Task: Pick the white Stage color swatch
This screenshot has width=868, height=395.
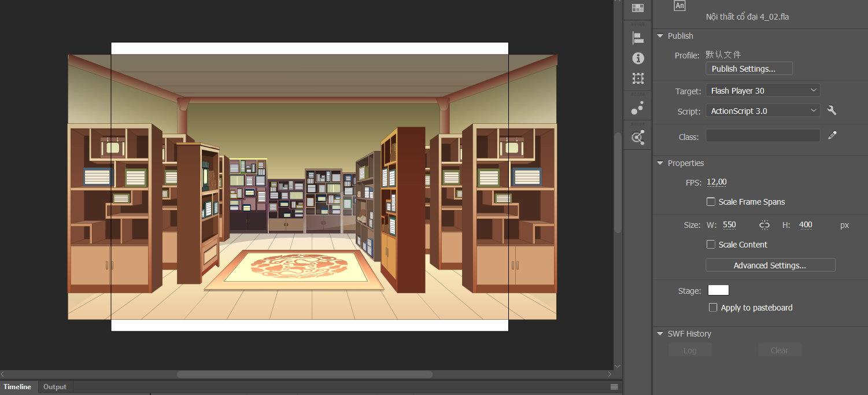Action: coord(718,290)
